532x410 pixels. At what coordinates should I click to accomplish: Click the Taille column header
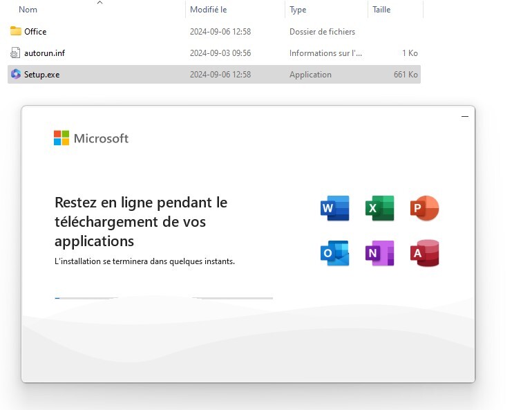point(381,10)
